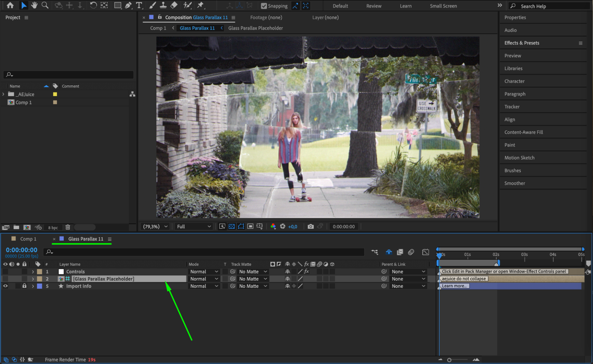
Task: Toggle transparency grid in viewer
Action: click(x=232, y=226)
